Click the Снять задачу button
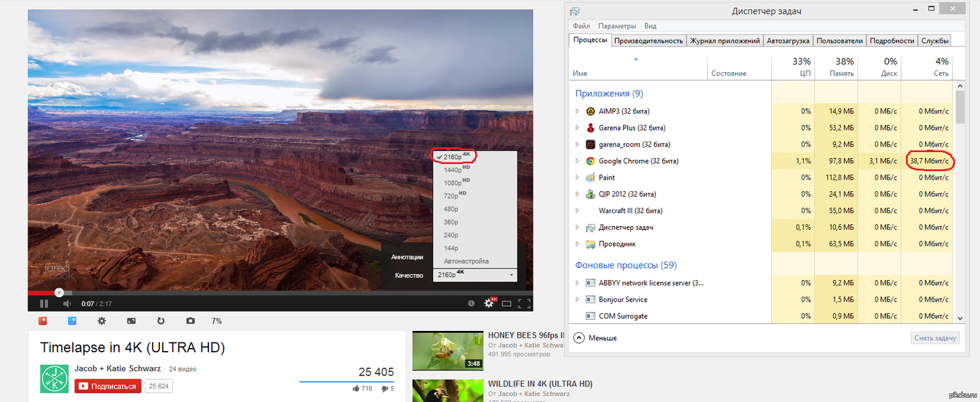Image resolution: width=980 pixels, height=402 pixels. (x=935, y=338)
